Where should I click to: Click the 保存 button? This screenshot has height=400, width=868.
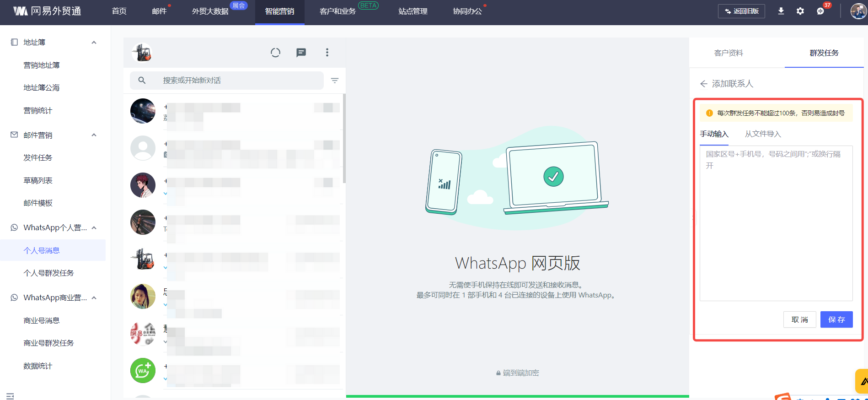click(x=836, y=319)
